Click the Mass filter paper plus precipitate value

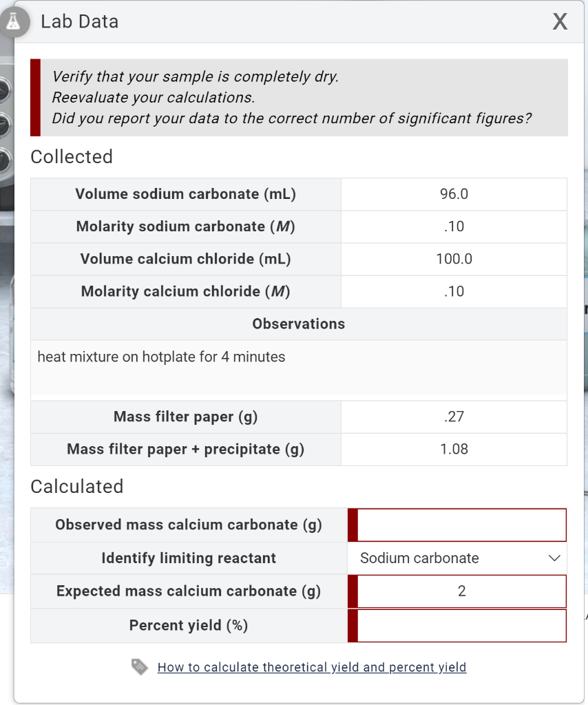point(454,449)
